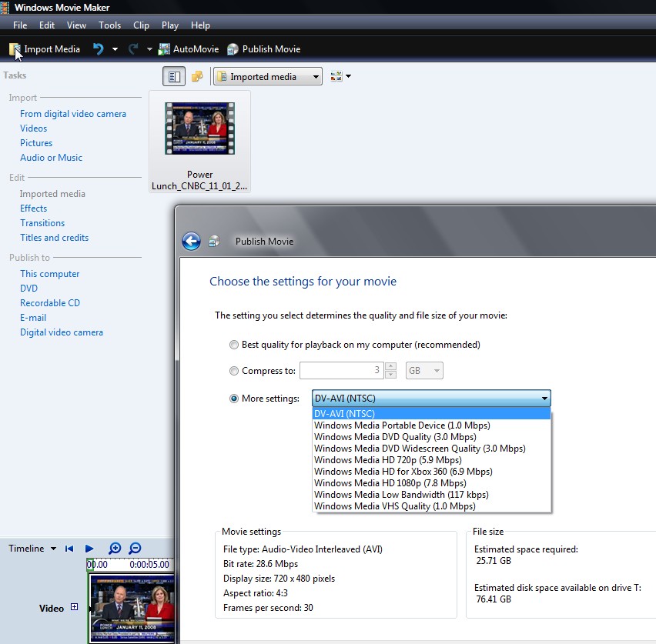The height and width of the screenshot is (644, 656).
Task: Toggle the Tasks pane view button
Action: pos(174,76)
